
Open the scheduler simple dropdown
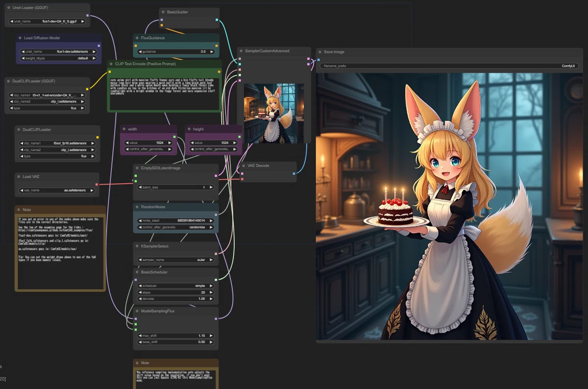pyautogui.click(x=175, y=286)
